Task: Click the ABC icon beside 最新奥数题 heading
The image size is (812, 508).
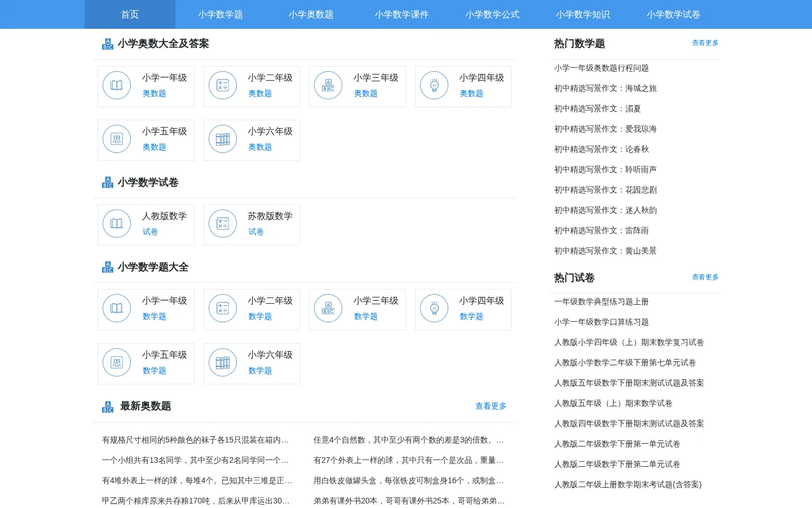Action: (x=108, y=407)
